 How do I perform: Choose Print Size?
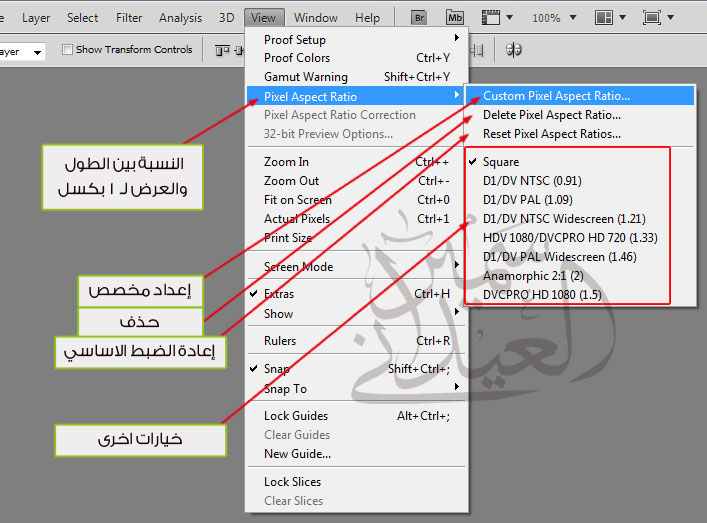coord(357,238)
